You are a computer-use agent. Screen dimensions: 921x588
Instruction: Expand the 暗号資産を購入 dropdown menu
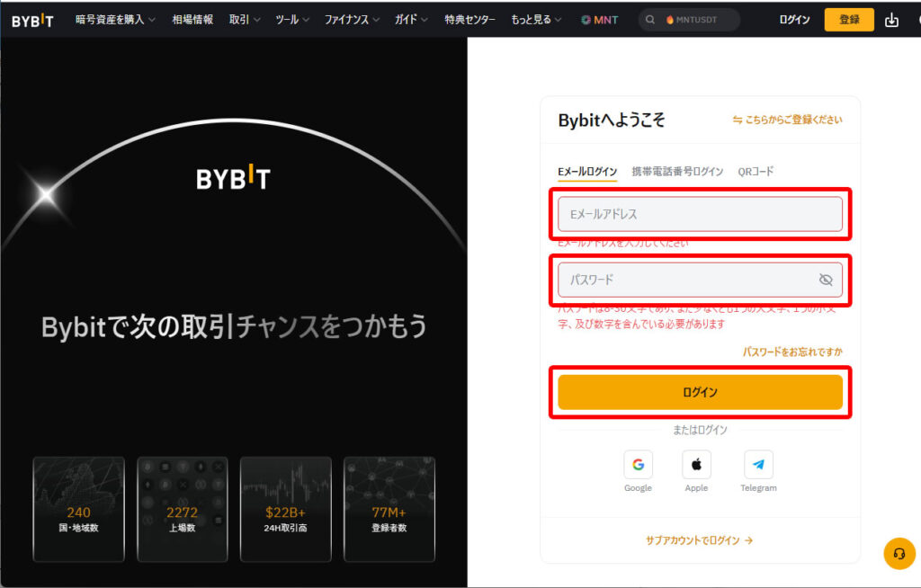click(x=115, y=20)
